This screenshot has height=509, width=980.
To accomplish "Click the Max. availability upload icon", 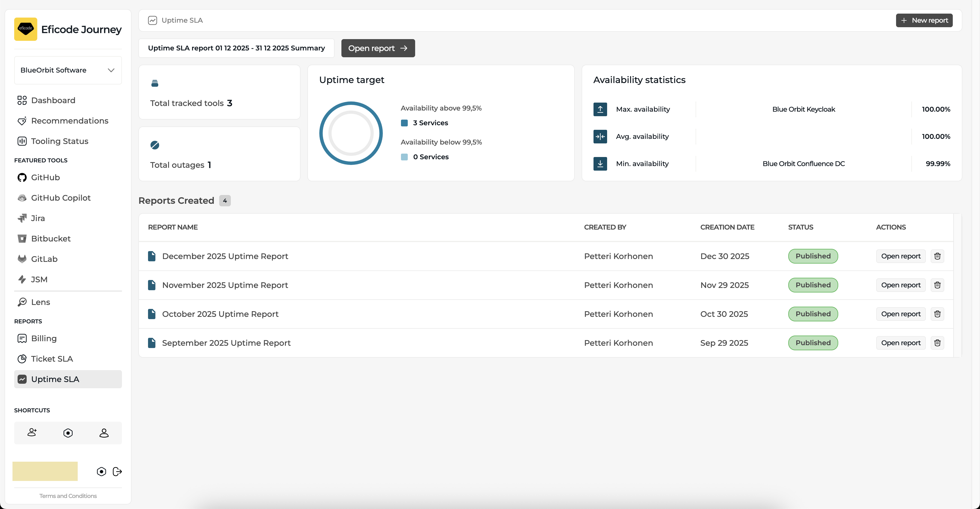I will click(600, 109).
